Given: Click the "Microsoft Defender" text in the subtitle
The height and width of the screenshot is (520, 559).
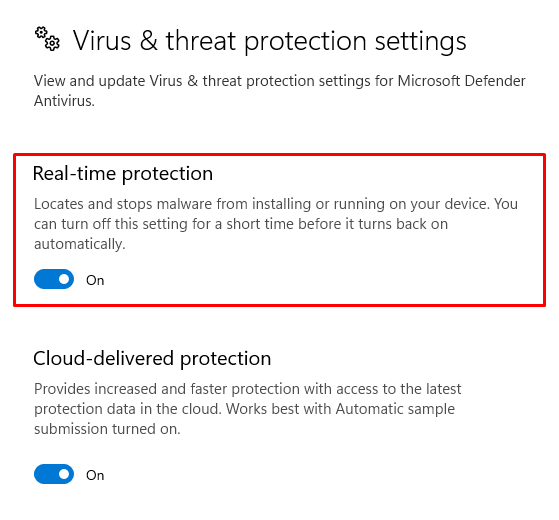Looking at the screenshot, I should pos(461,81).
